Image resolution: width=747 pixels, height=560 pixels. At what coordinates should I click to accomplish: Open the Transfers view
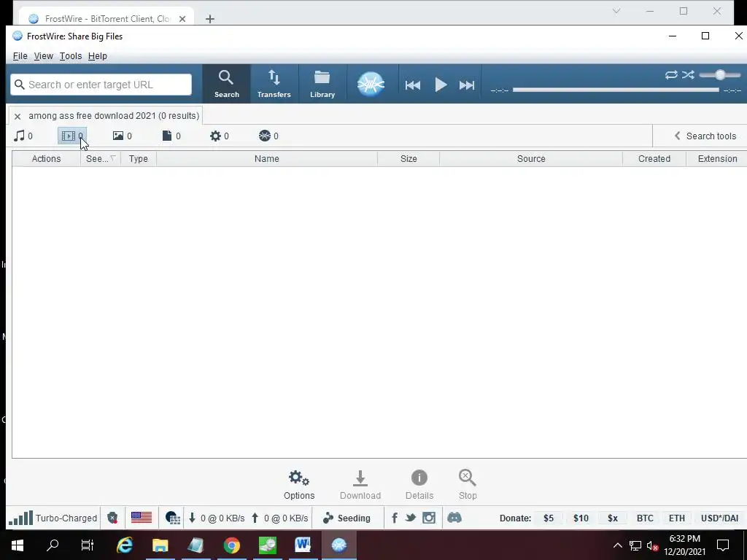pyautogui.click(x=274, y=84)
